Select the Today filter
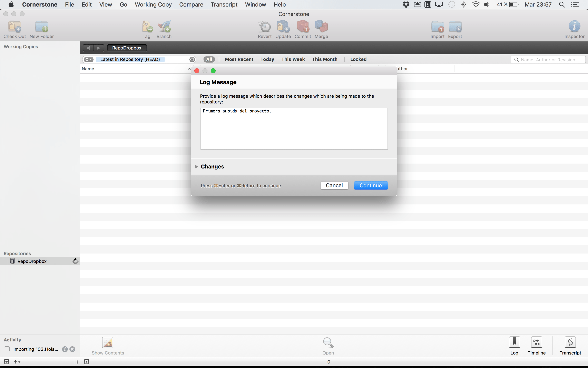 [x=267, y=59]
